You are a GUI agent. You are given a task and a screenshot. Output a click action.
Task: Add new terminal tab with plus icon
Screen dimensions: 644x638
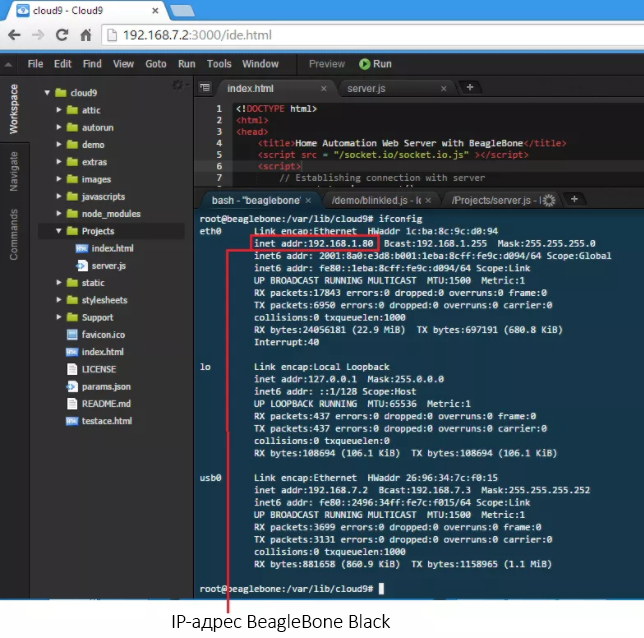pyautogui.click(x=574, y=199)
